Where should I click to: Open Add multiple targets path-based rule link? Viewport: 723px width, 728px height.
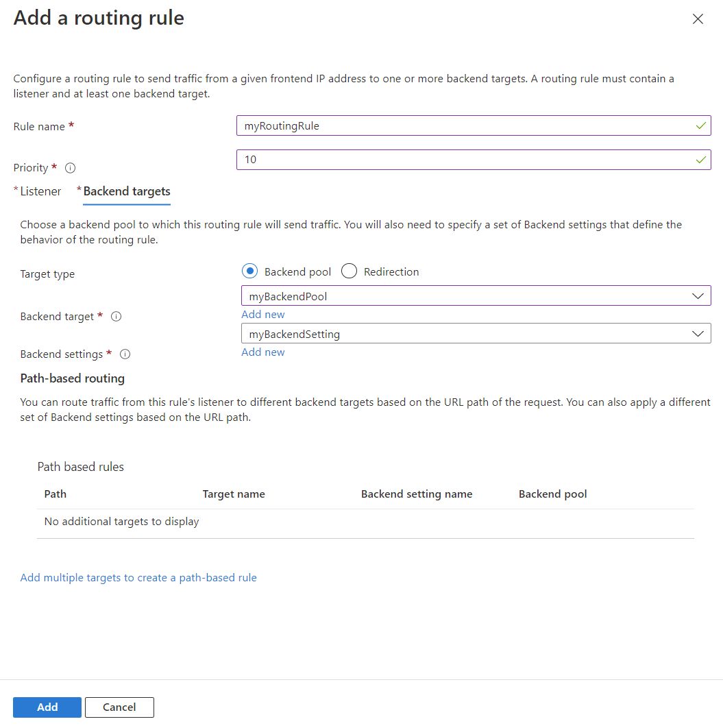coord(138,577)
